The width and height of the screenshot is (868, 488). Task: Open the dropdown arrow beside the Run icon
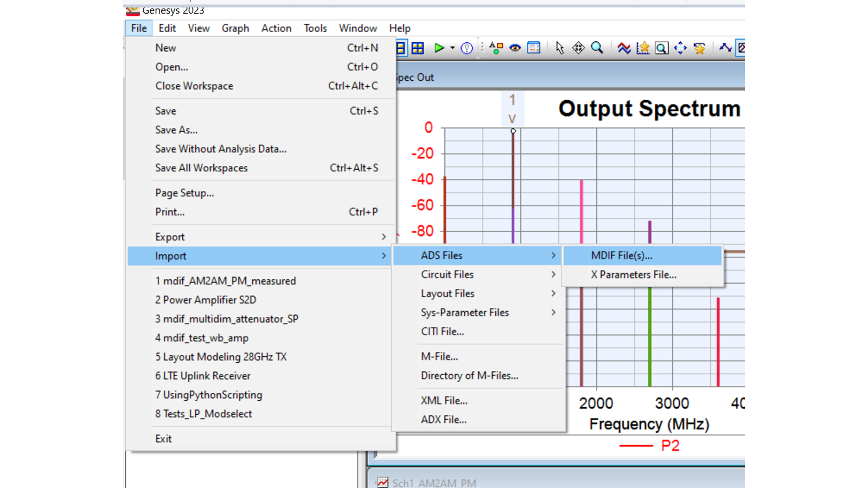click(x=452, y=48)
